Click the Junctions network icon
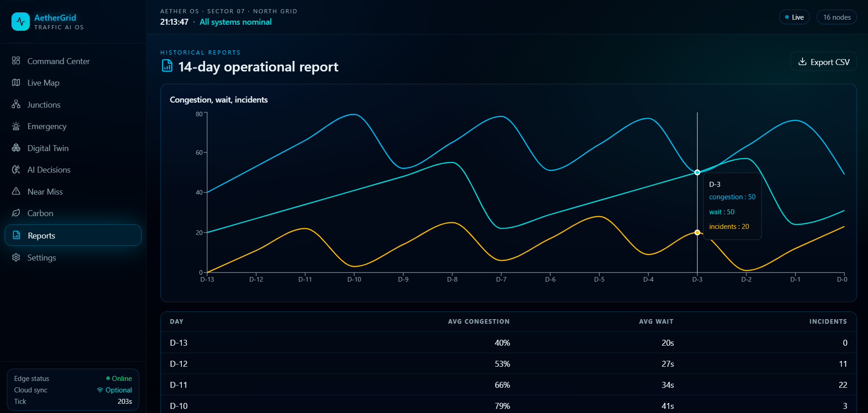 16,104
